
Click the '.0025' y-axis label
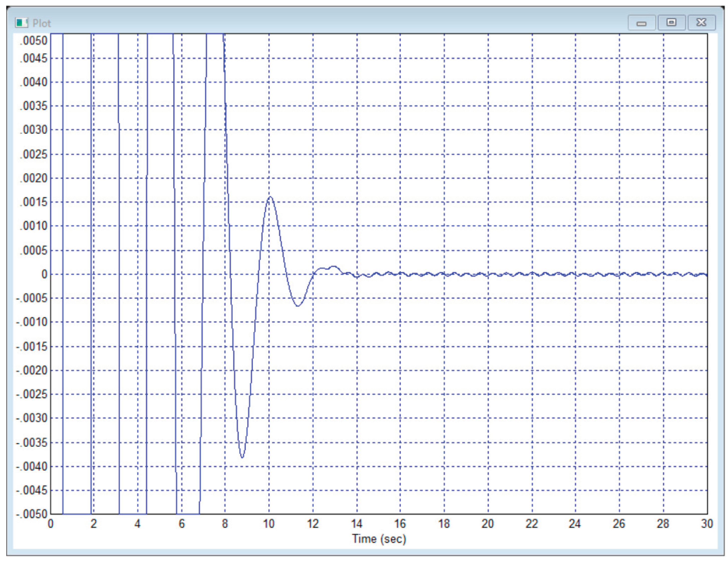pos(34,155)
